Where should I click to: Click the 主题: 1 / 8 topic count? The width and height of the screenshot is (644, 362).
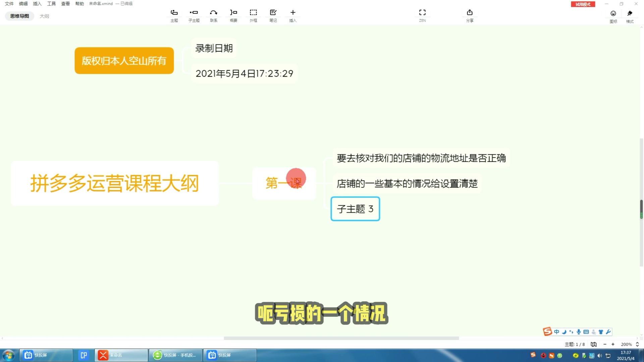(575, 344)
